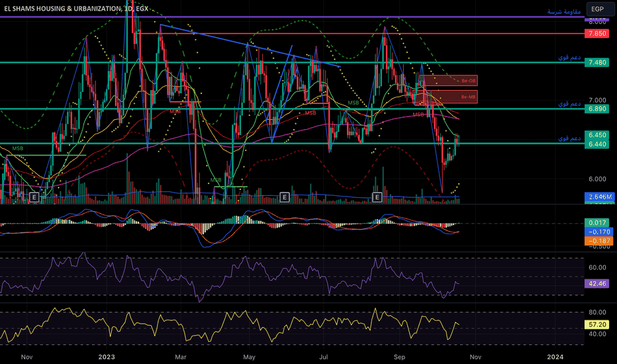
Task: Click the E earnings marker near June
Action: (x=285, y=197)
